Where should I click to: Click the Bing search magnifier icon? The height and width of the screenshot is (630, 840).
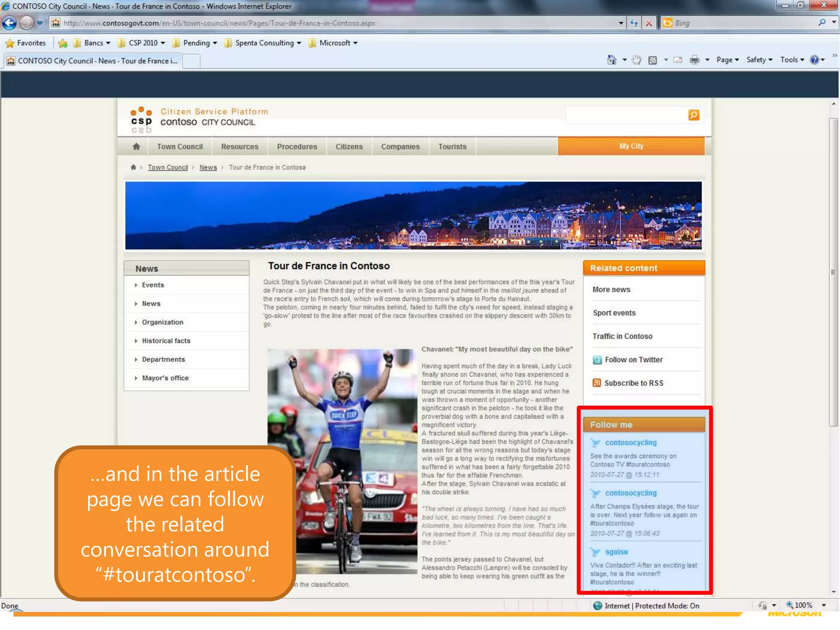click(822, 23)
